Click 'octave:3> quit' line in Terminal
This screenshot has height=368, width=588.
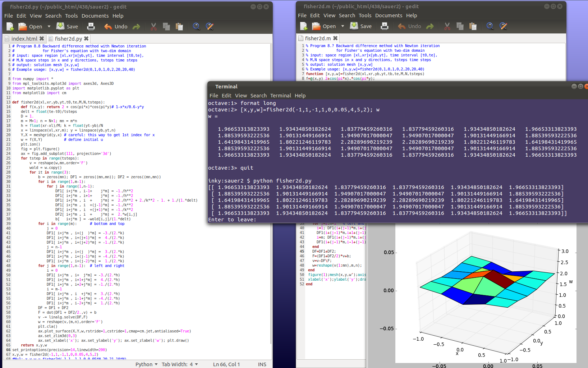click(231, 168)
